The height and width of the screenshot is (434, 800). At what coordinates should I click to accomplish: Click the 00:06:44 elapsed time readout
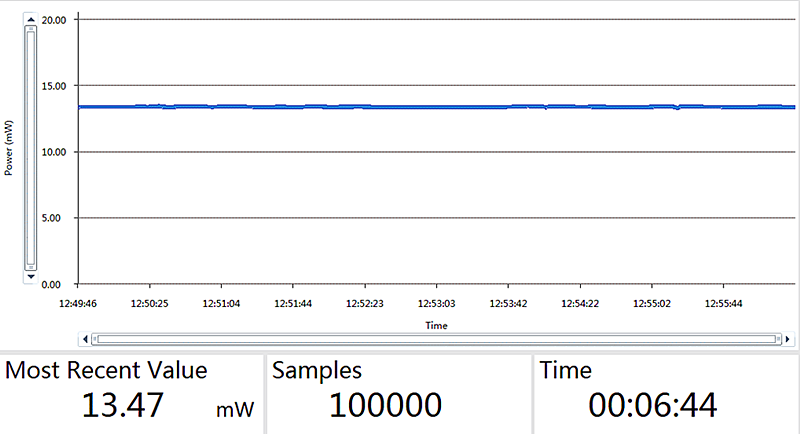[652, 405]
